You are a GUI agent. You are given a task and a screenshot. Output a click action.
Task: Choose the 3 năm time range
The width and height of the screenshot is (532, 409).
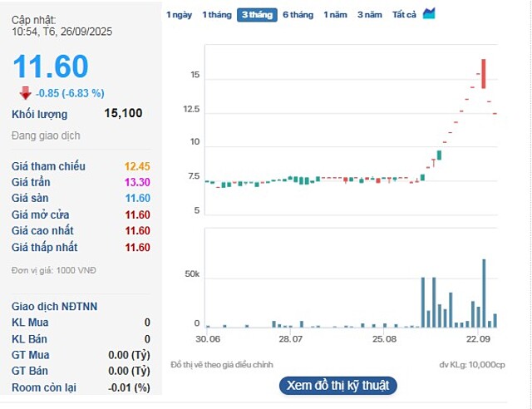coord(371,15)
